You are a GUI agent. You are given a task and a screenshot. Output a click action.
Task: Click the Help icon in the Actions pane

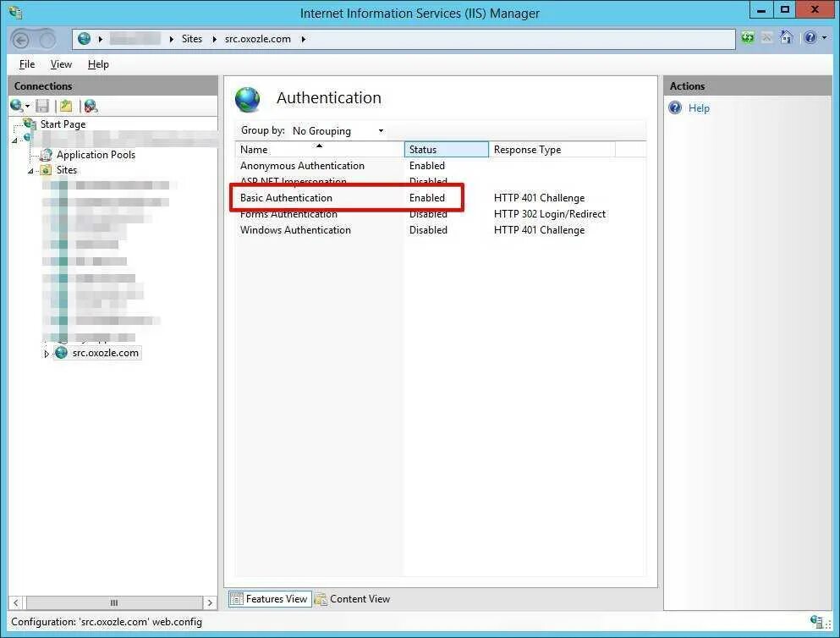tap(676, 107)
